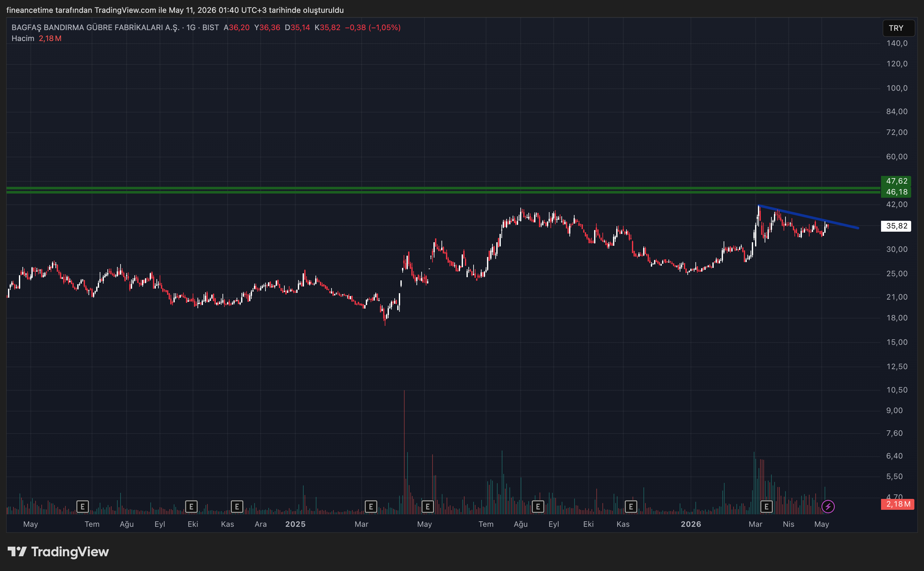Image resolution: width=924 pixels, height=571 pixels.
Task: Click the 2025 year label on time axis
Action: (x=295, y=524)
